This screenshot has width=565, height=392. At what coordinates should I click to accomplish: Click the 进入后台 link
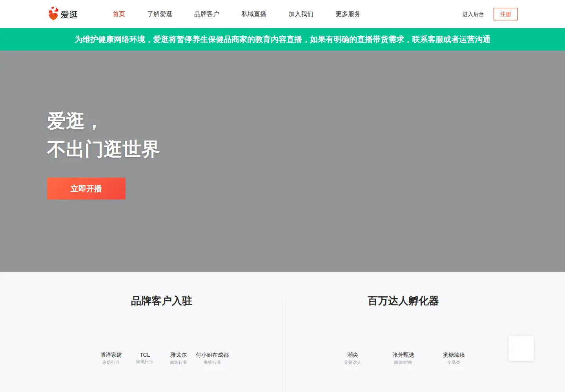pos(473,14)
